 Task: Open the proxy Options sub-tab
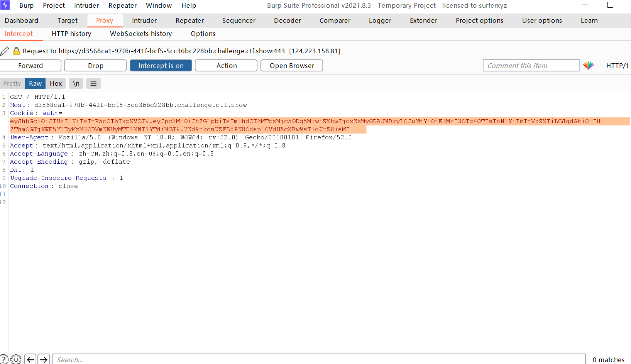(203, 34)
